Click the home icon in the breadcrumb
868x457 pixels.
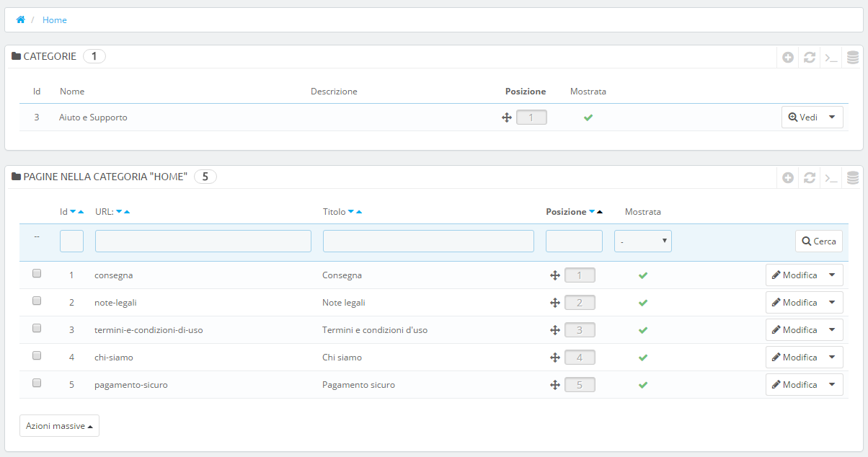[x=20, y=19]
